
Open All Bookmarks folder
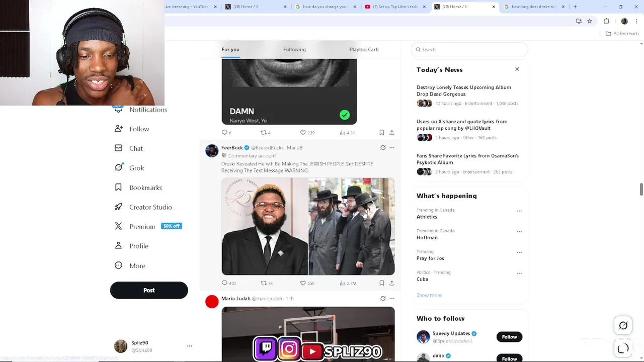click(622, 33)
